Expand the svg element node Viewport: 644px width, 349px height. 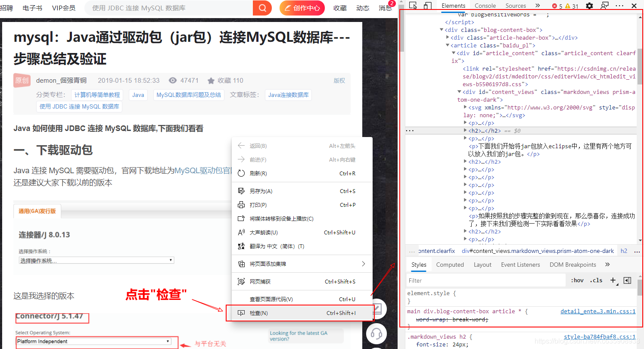click(466, 107)
